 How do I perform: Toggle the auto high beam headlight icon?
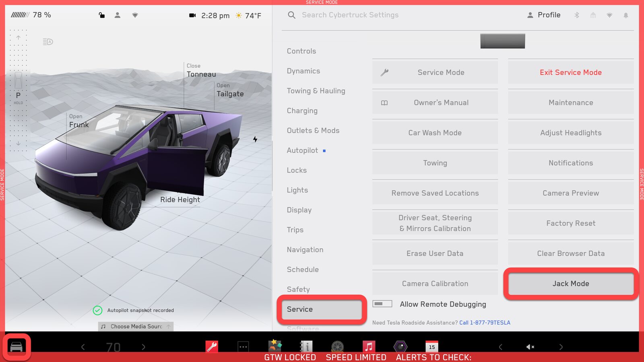(x=48, y=41)
